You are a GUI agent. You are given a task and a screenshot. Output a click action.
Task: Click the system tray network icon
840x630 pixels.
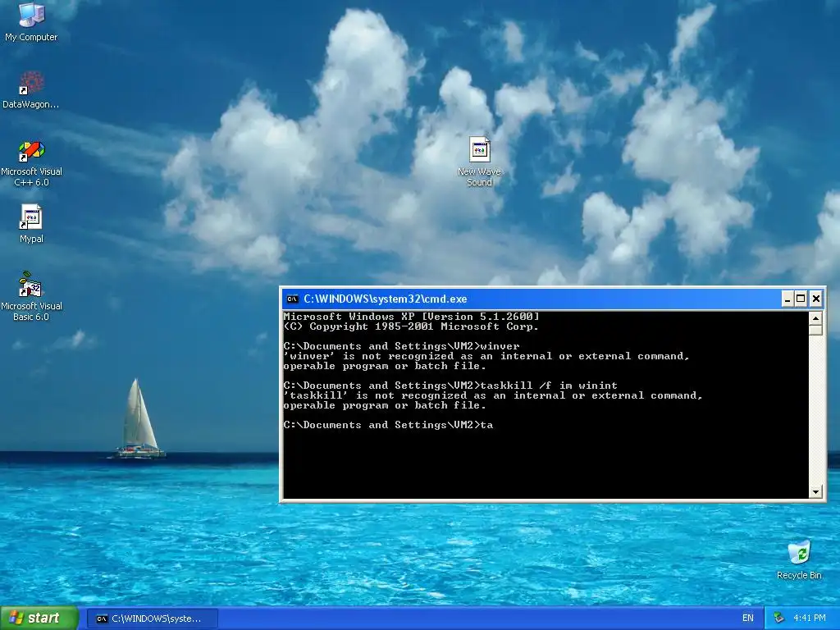point(779,618)
